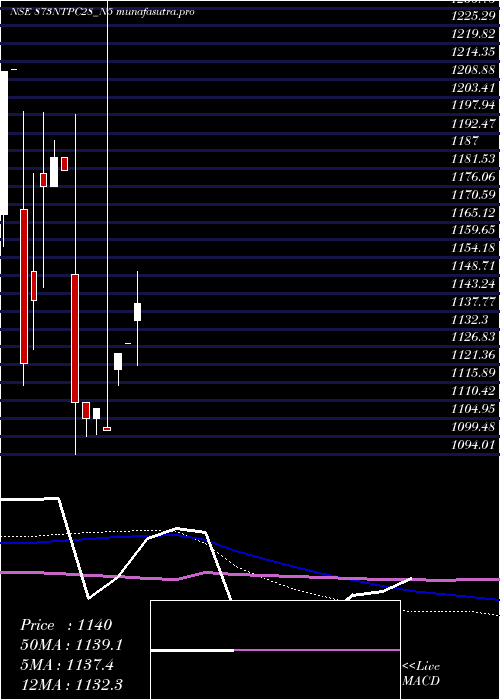The height and width of the screenshot is (700, 500).
Task: Pick the 1197.94 axis value
Action: (473, 105)
